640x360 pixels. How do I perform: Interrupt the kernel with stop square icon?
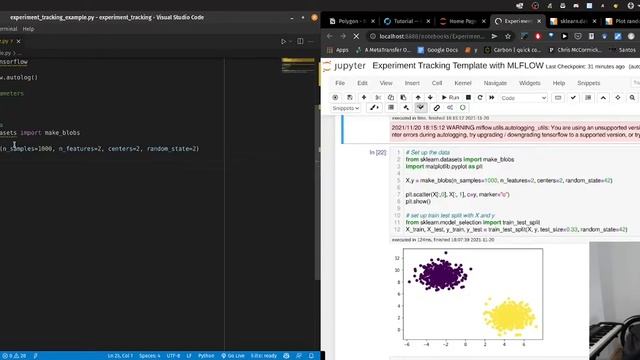tap(468, 98)
